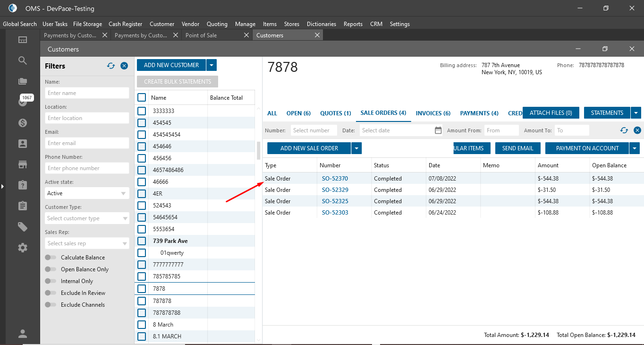Open the search magnifier in the sidebar
Screen dimensions: 644x345
[23, 60]
